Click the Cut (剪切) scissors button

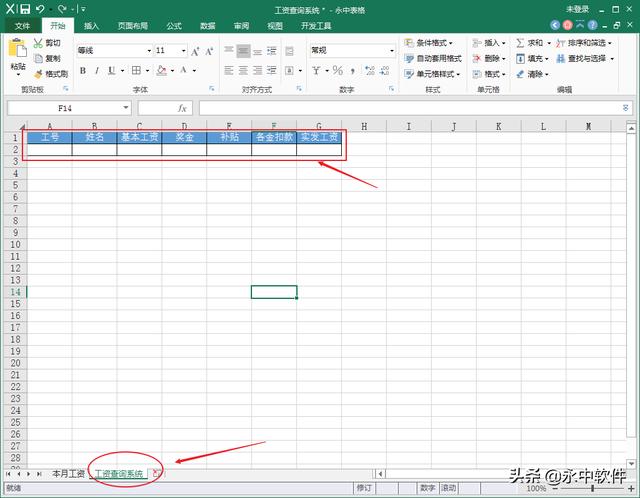47,43
